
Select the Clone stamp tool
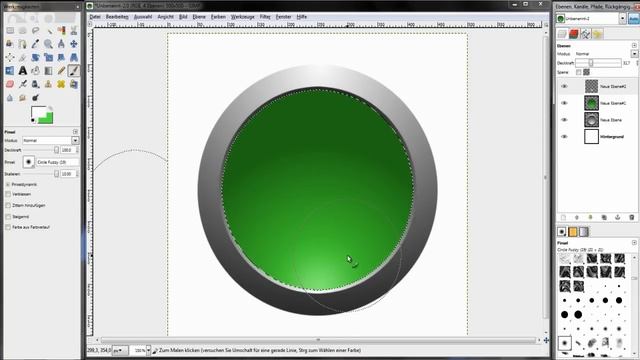[x=48, y=84]
